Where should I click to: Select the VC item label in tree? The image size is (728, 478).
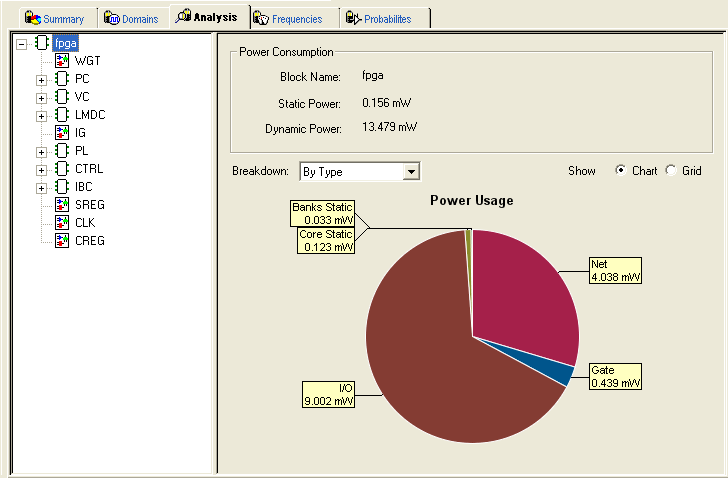82,97
